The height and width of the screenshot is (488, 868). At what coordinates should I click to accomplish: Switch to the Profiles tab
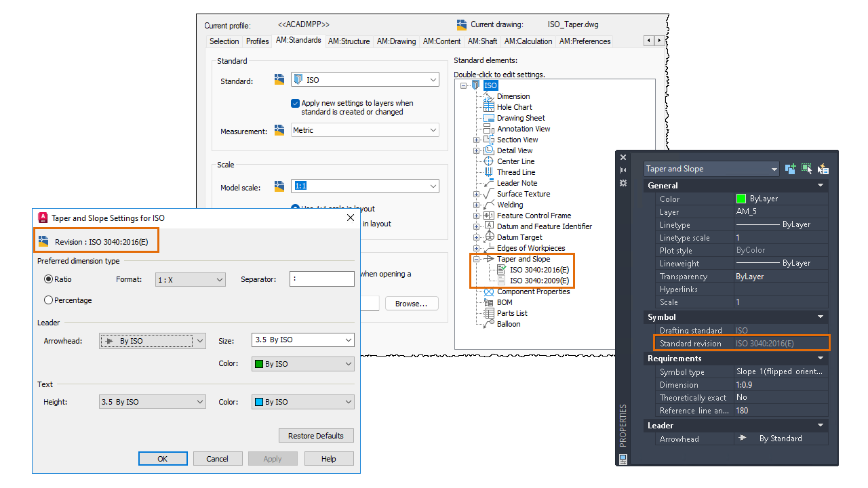[x=257, y=41]
